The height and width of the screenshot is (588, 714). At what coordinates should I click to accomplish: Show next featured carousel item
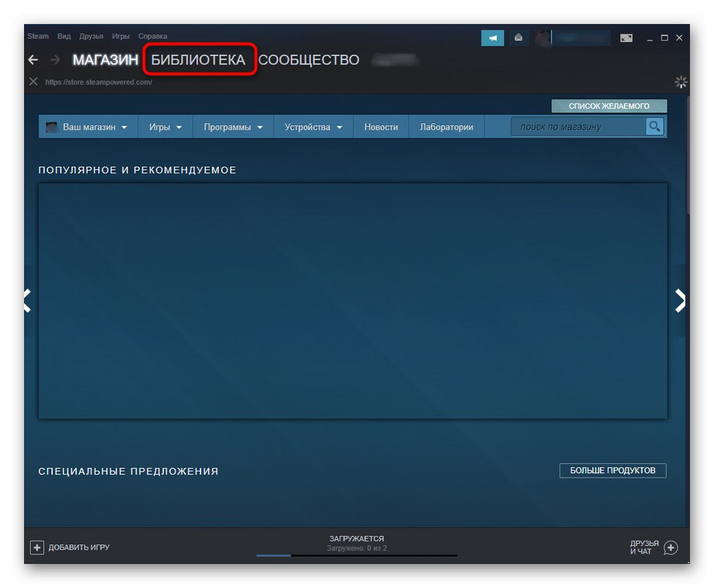point(680,300)
